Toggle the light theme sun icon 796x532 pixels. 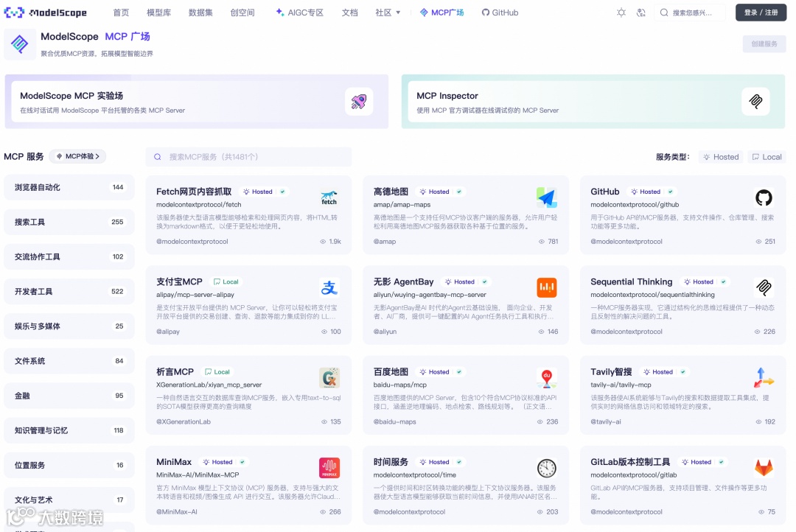click(621, 13)
